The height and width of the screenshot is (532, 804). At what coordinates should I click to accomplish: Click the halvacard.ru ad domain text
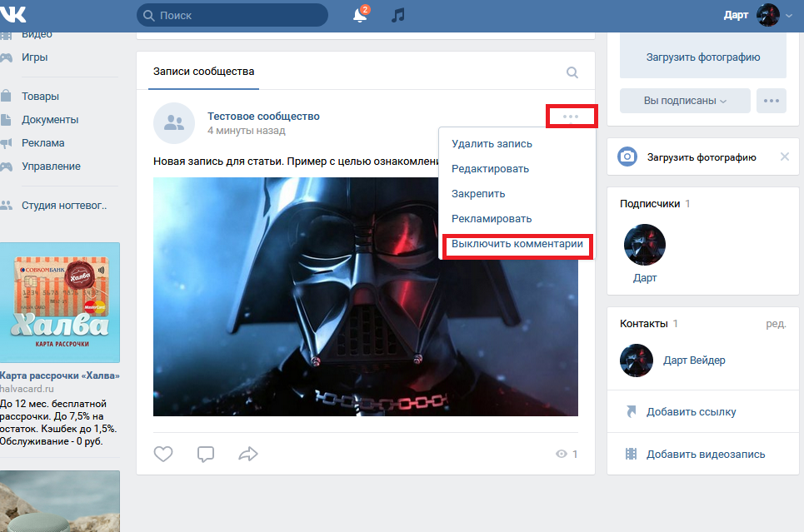(x=27, y=389)
